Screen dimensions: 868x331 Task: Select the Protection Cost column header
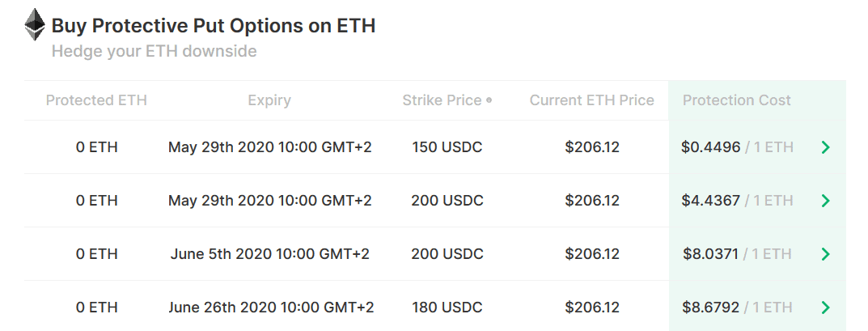pyautogui.click(x=736, y=101)
